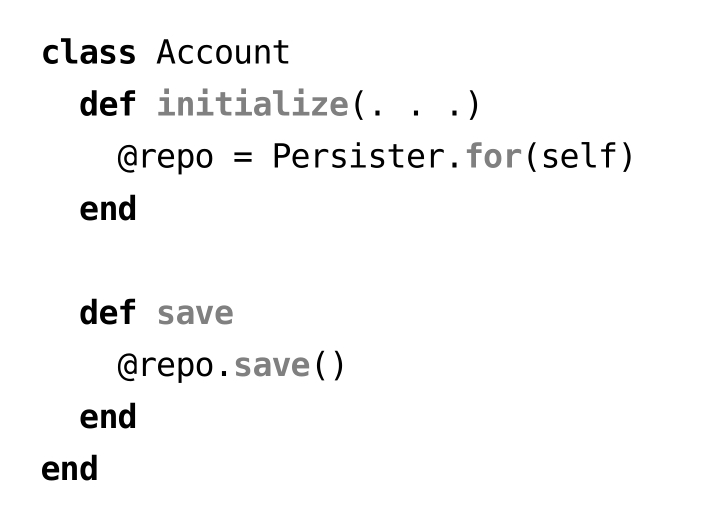Click the ellipsis inside initialize's parentheses

coord(415,104)
